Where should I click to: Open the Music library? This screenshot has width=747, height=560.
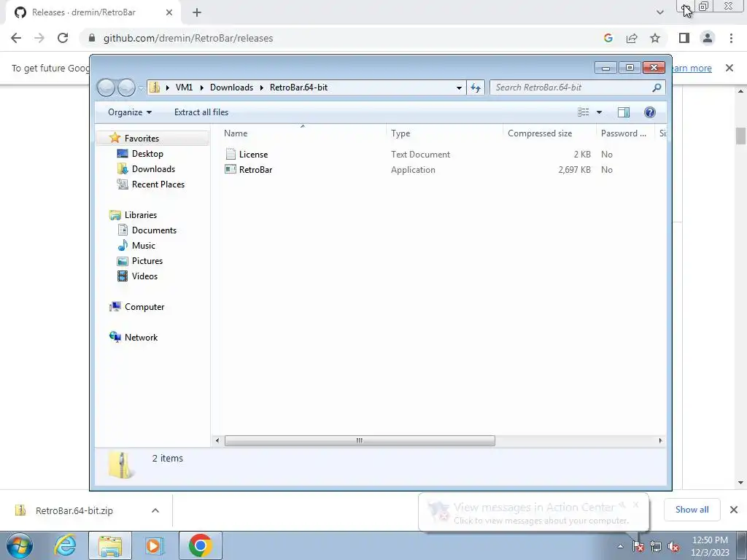(144, 246)
